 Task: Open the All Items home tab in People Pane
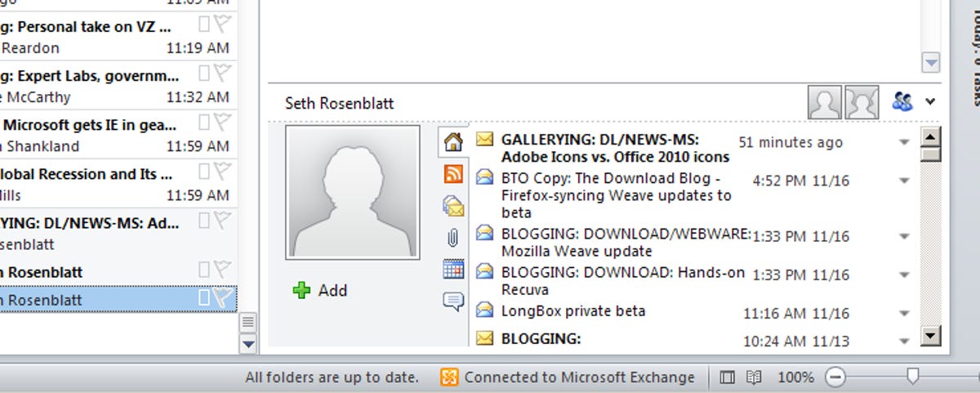pos(453,141)
